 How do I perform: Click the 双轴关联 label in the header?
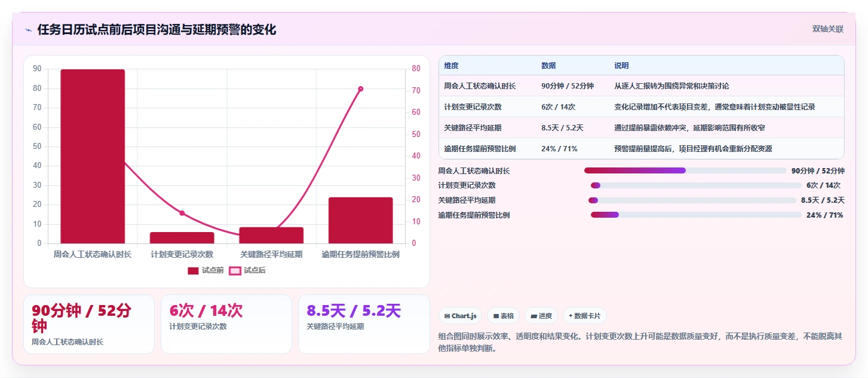827,29
